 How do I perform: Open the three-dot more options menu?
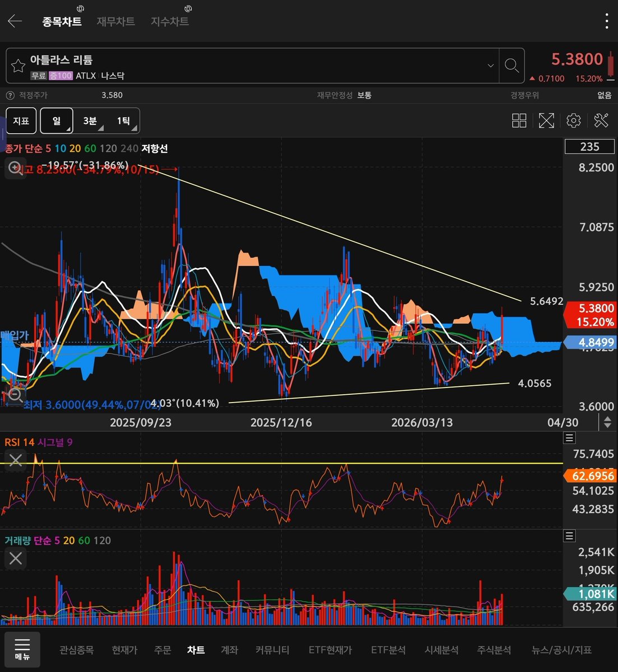[606, 21]
